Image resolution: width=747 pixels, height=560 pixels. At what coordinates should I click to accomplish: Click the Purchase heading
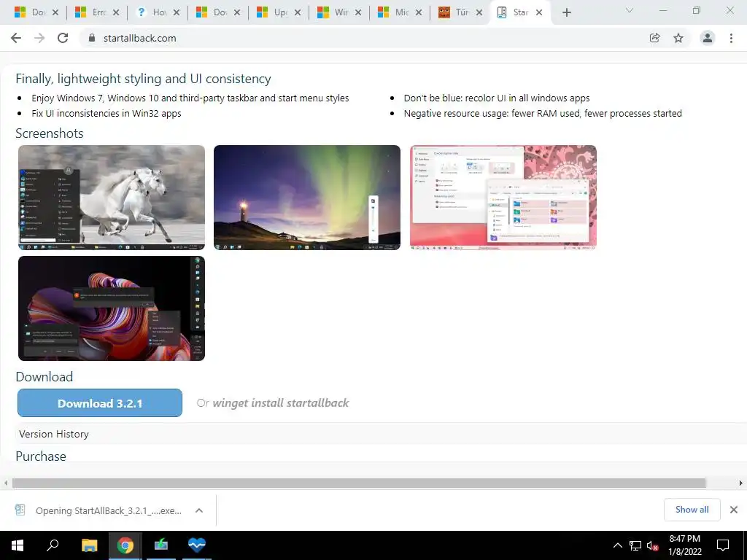(x=41, y=456)
